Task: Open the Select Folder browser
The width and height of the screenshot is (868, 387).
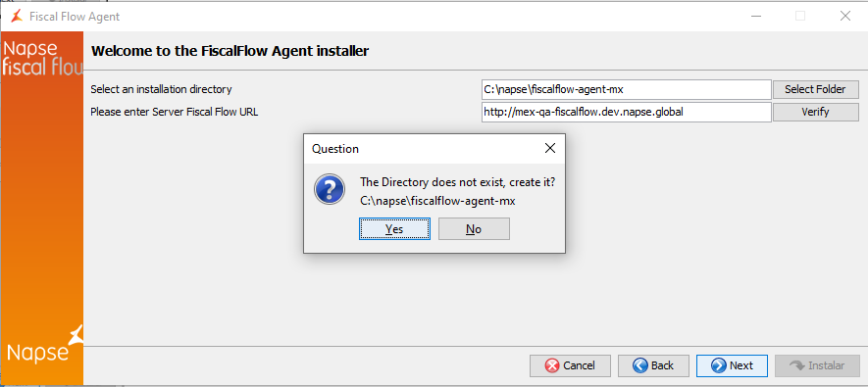Action: 815,89
